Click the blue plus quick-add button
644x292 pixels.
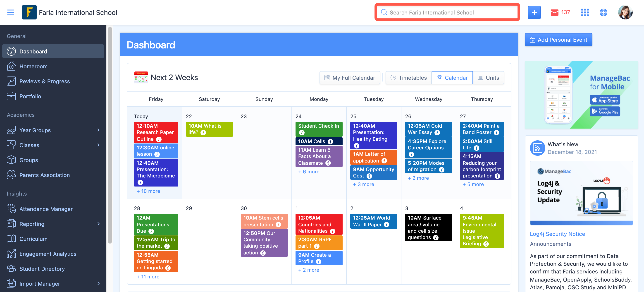(534, 12)
